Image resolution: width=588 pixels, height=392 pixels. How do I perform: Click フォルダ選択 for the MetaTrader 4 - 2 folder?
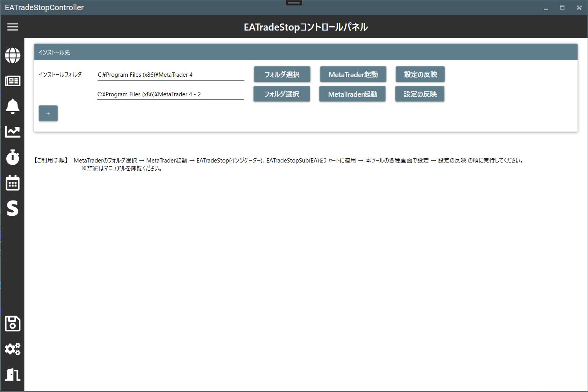pyautogui.click(x=282, y=94)
